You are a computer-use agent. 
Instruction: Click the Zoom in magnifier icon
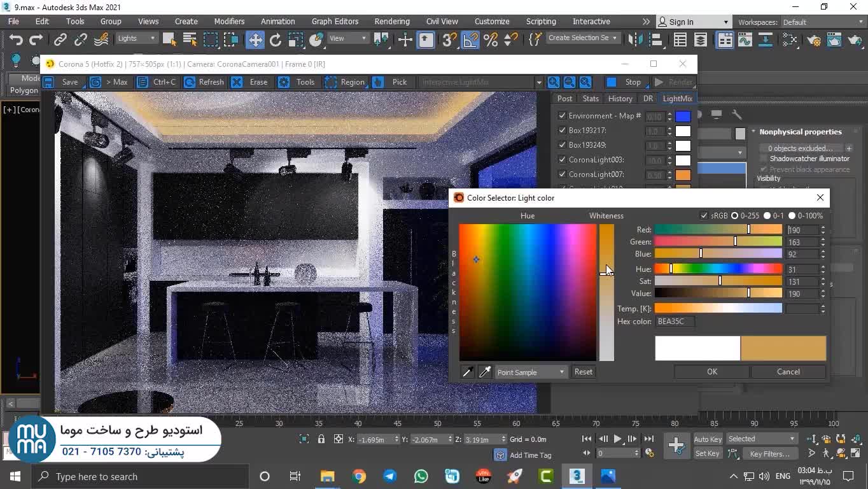point(554,82)
